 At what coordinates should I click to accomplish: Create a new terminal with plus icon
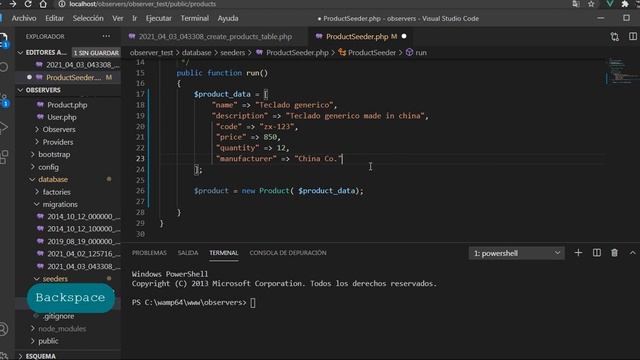click(x=578, y=253)
